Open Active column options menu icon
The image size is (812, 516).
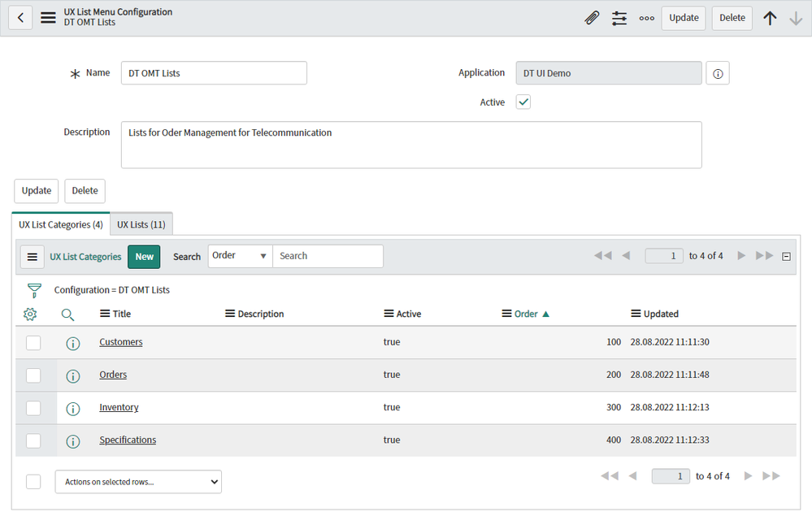coord(389,314)
